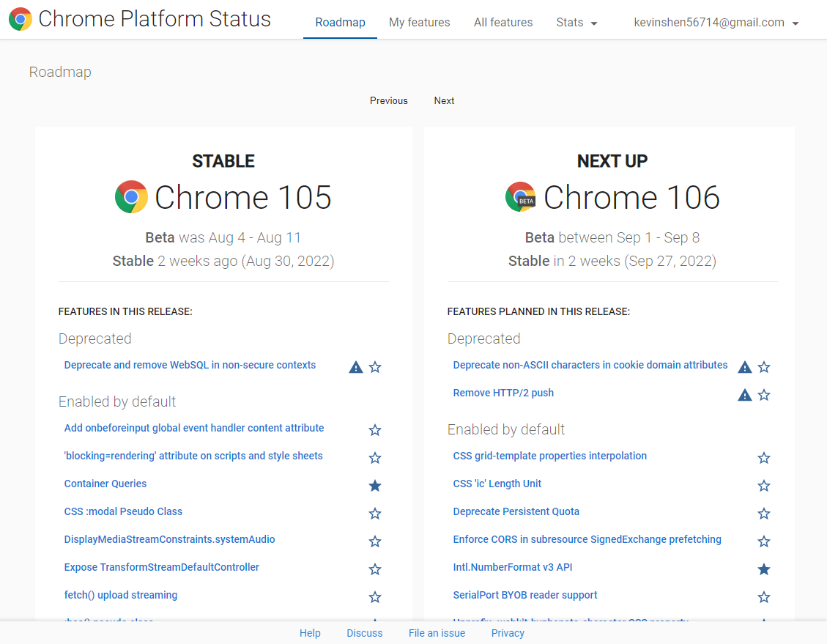Click the Chrome Platform Status logo icon

click(21, 19)
